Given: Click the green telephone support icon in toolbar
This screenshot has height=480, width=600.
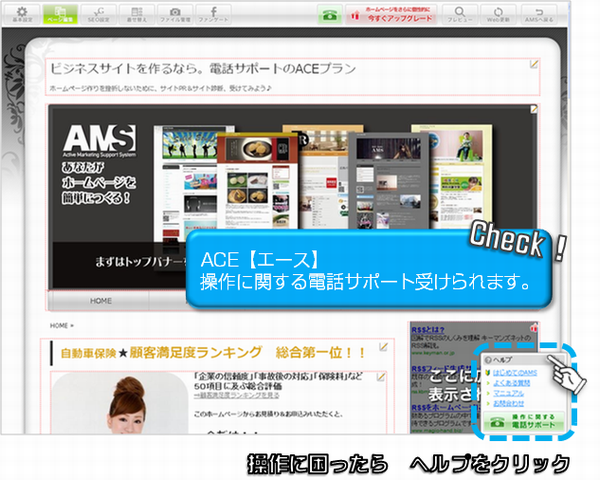Looking at the screenshot, I should point(329,15).
